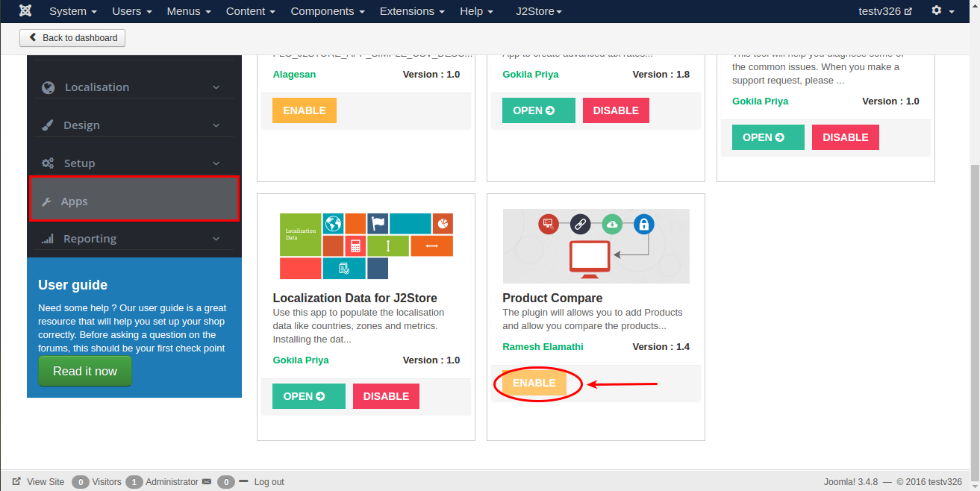Click Version : 1.4 text

(x=661, y=347)
